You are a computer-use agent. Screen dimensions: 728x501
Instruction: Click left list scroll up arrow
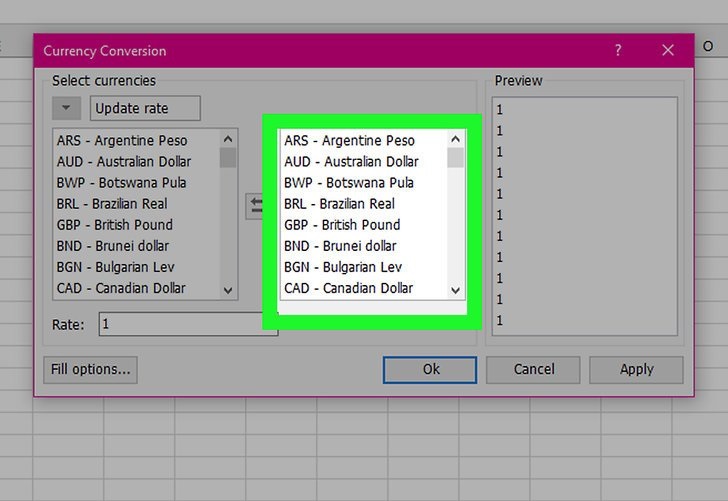228,139
